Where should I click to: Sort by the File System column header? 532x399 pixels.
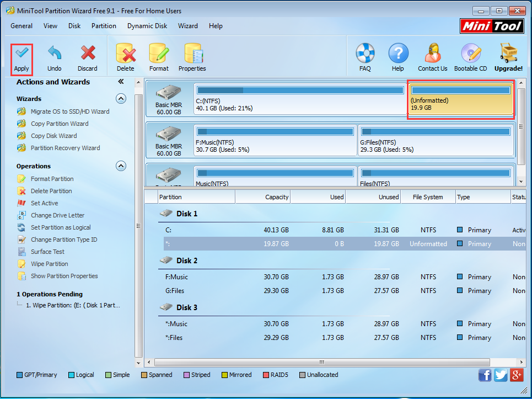pyautogui.click(x=428, y=197)
